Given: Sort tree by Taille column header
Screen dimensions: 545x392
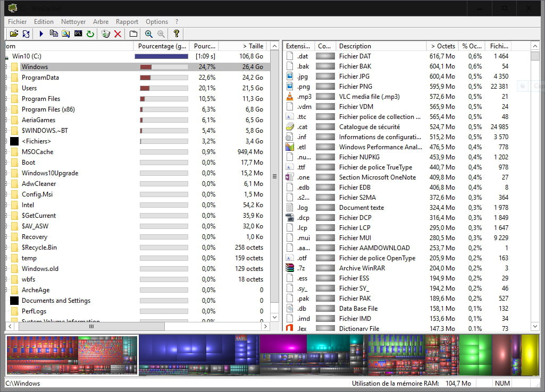Looking at the screenshot, I should (244, 46).
